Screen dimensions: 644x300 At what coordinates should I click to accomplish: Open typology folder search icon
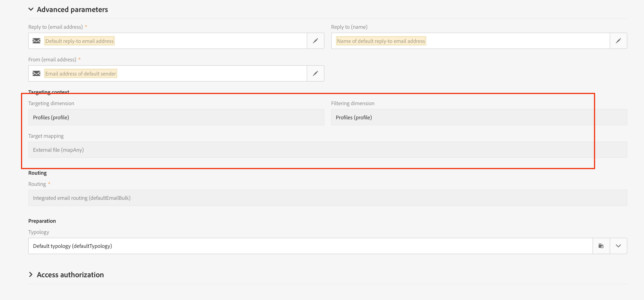(x=601, y=246)
